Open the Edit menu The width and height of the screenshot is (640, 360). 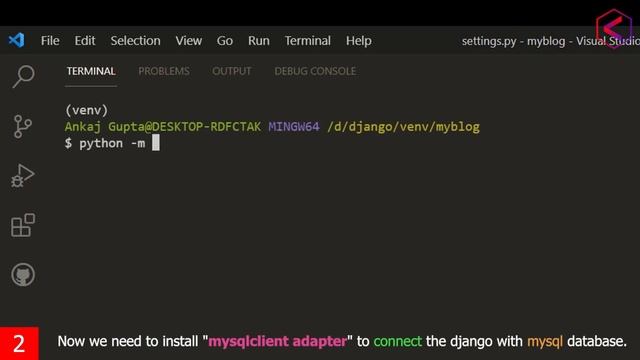(84, 41)
